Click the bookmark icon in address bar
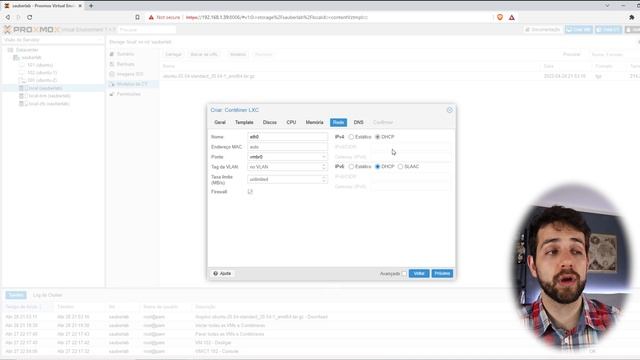 pyautogui.click(x=138, y=17)
